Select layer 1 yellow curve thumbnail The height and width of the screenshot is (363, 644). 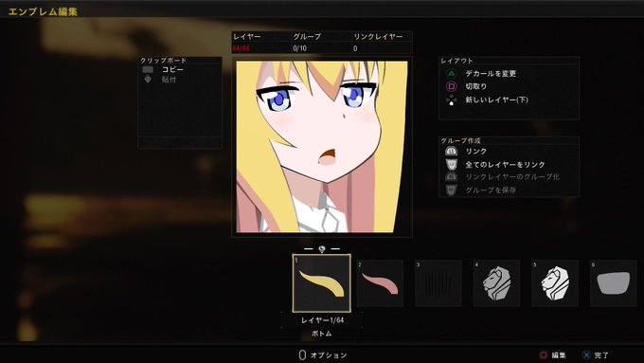322,283
